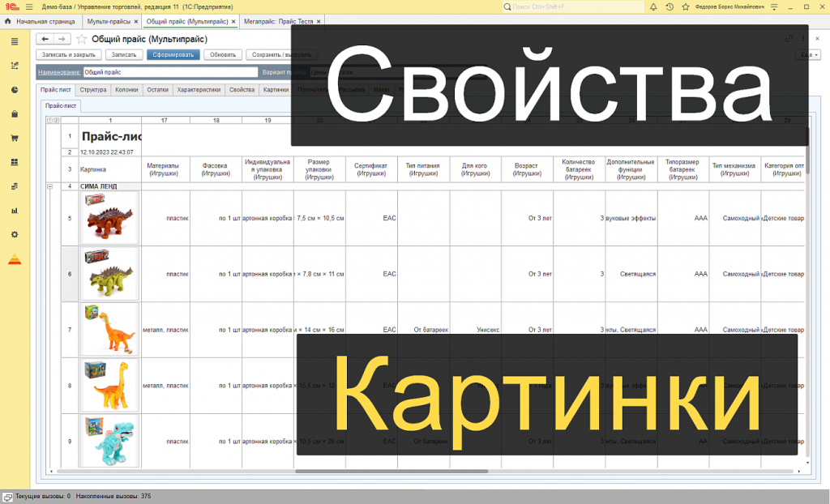Select the yellow dinosaur picture in row 8

pyautogui.click(x=109, y=385)
